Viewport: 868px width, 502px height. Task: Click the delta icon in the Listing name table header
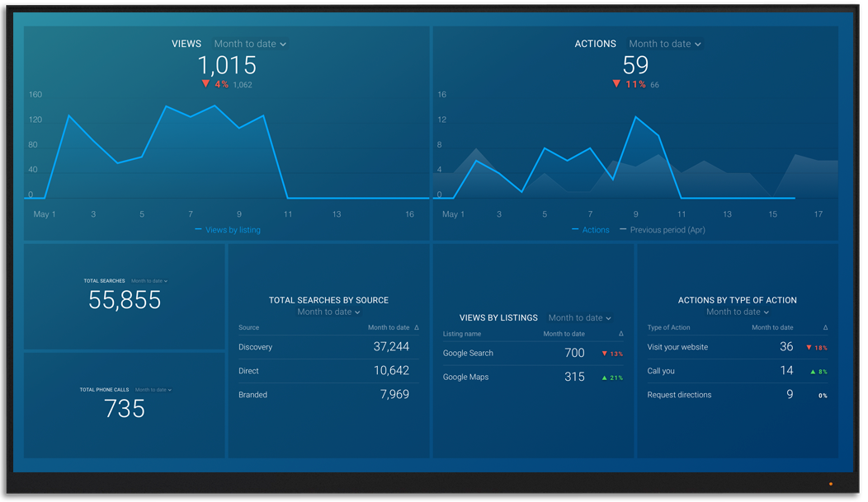[x=621, y=334]
